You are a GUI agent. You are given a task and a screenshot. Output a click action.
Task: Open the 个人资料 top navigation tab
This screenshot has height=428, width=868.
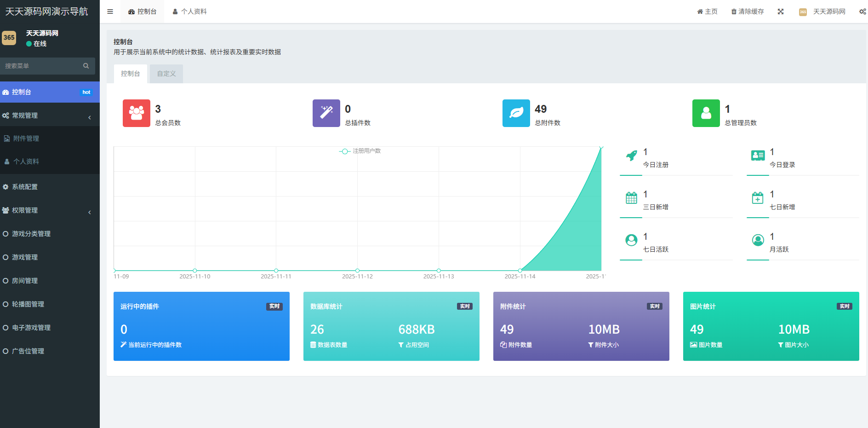click(189, 12)
